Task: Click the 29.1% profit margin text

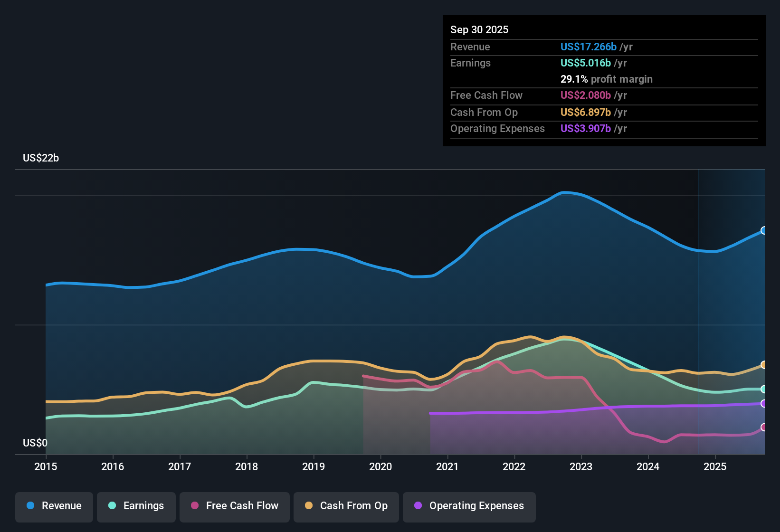Action: (x=607, y=79)
